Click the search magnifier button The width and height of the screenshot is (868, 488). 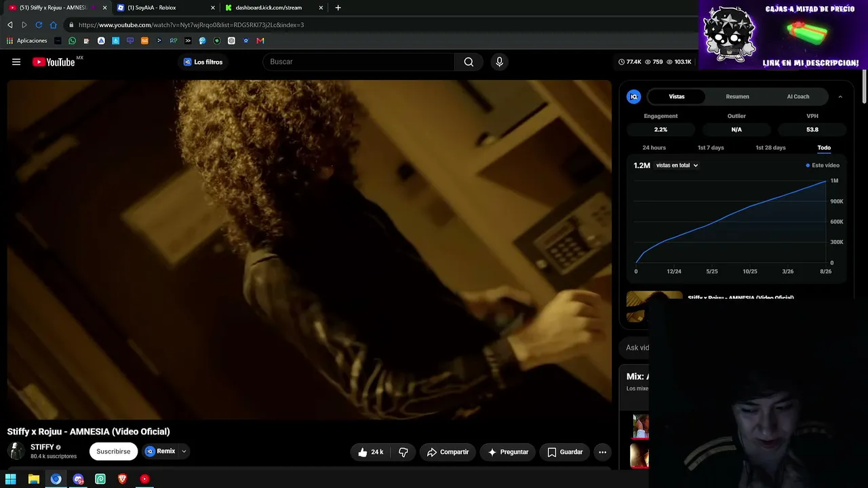[x=469, y=62]
